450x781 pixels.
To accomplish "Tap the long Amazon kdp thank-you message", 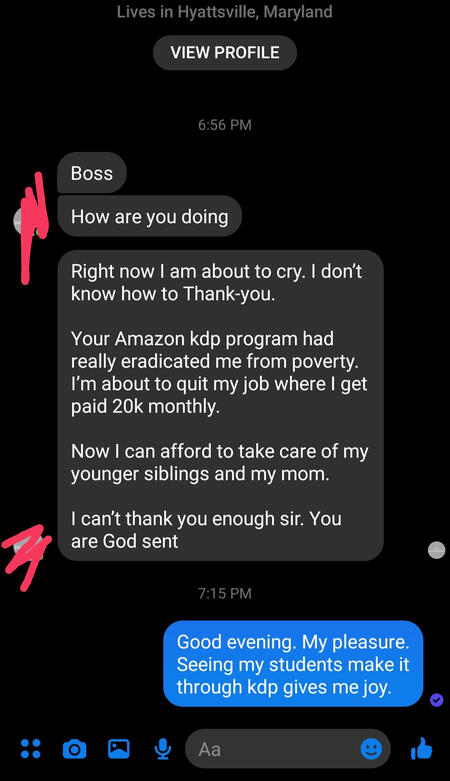I will [x=220, y=405].
